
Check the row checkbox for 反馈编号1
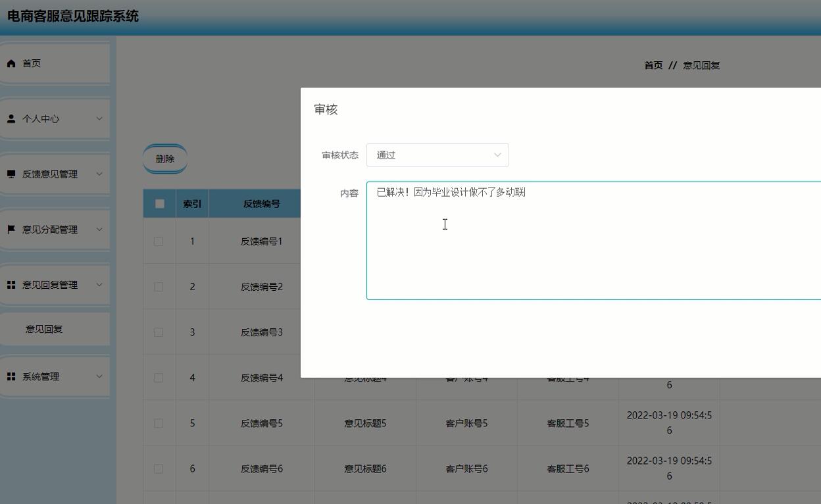[x=159, y=241]
